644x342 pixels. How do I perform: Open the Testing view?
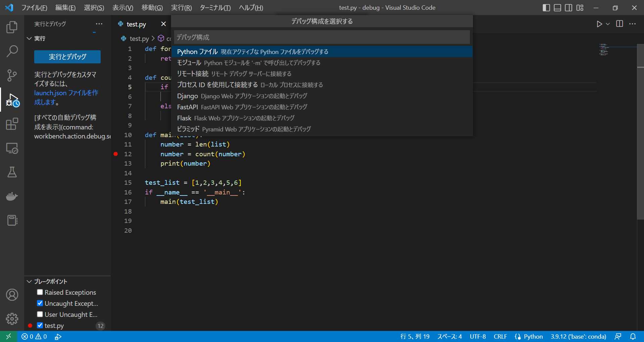(12, 172)
